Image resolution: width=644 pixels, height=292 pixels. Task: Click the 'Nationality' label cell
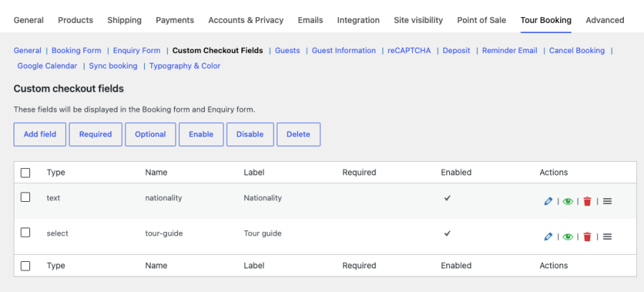click(x=263, y=198)
